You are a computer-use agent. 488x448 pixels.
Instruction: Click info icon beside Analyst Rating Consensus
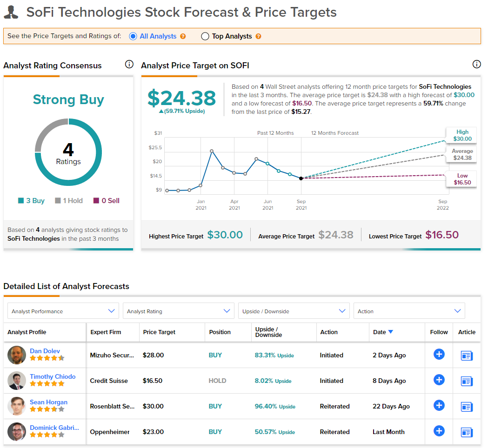[x=129, y=64]
